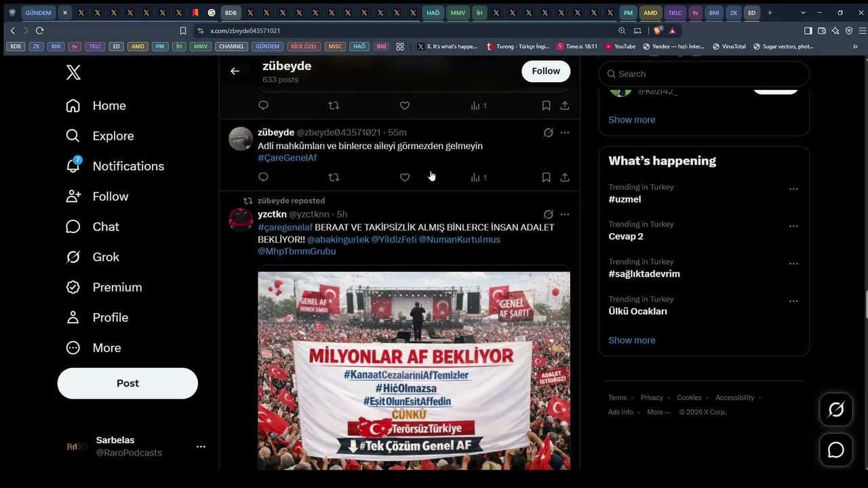Ask Grok about yzctkn's post
Screen dimensions: 868x488
coord(549,214)
